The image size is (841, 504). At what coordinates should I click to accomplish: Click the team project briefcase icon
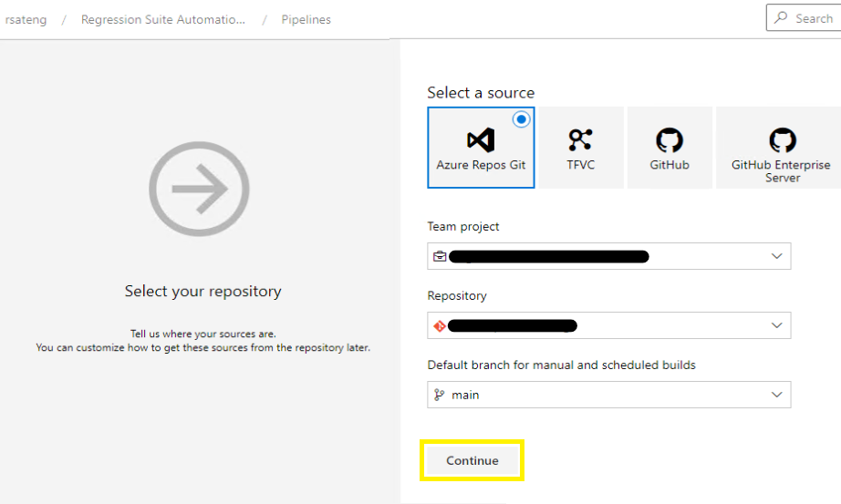pos(440,256)
